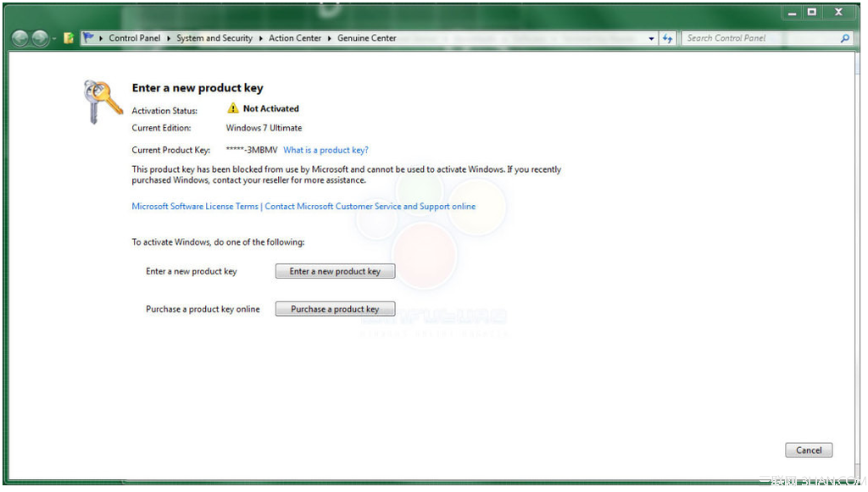
Task: Click the yellow warning triangle beside Not Activated
Action: click(231, 108)
